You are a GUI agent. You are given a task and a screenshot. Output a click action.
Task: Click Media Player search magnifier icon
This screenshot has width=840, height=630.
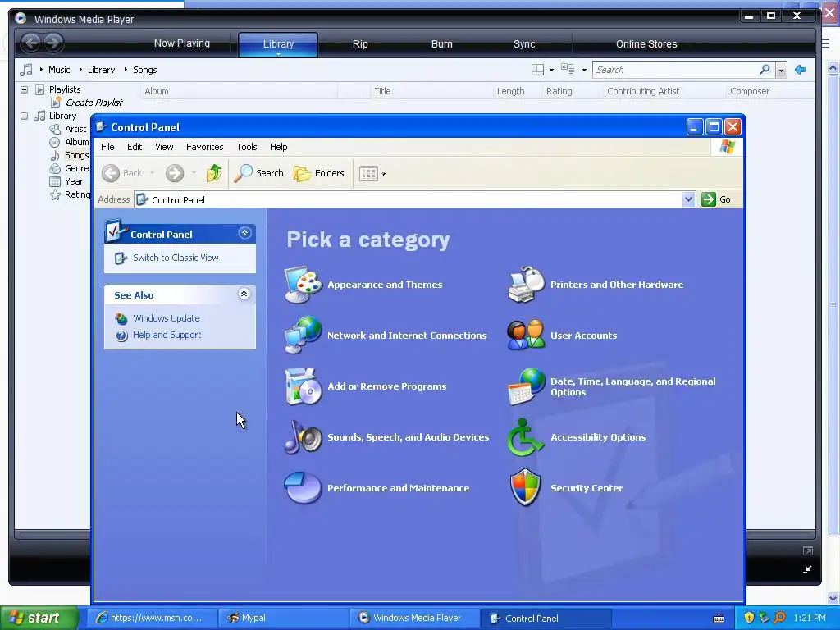765,70
